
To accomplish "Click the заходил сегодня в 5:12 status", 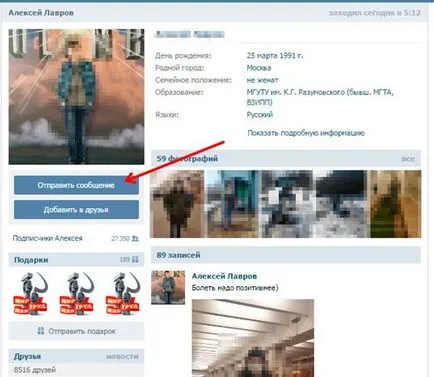I will (x=375, y=13).
